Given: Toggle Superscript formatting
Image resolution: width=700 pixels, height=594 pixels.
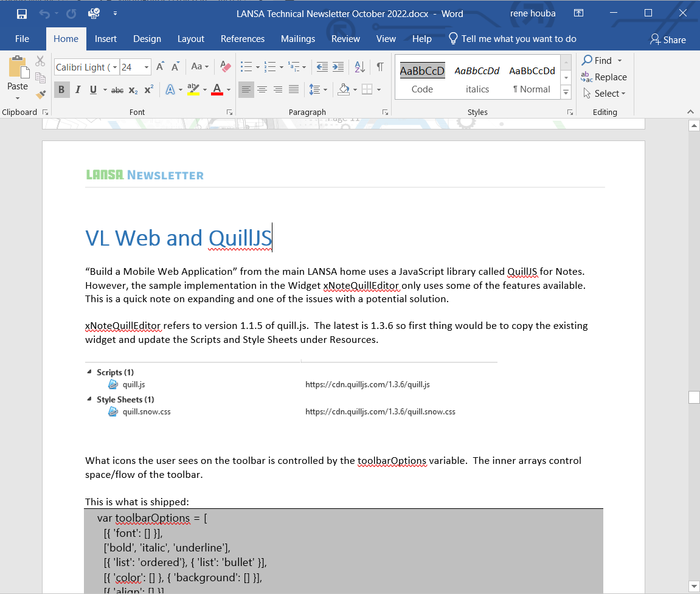Looking at the screenshot, I should (x=149, y=89).
